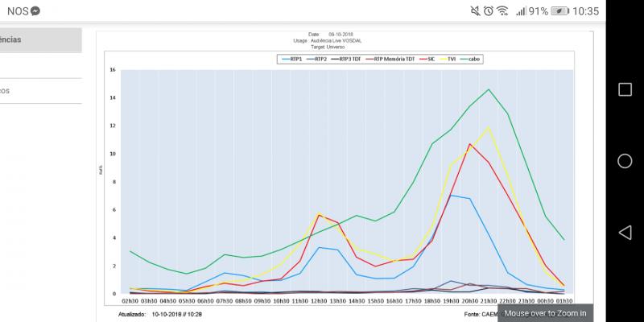Click the 'Target: Universo' header line
This screenshot has height=322, width=644.
pyautogui.click(x=328, y=47)
